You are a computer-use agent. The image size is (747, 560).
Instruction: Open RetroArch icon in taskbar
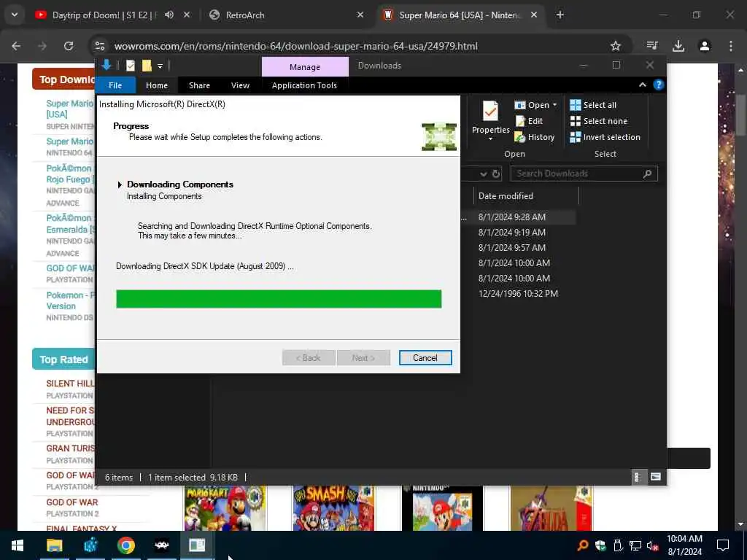(162, 545)
